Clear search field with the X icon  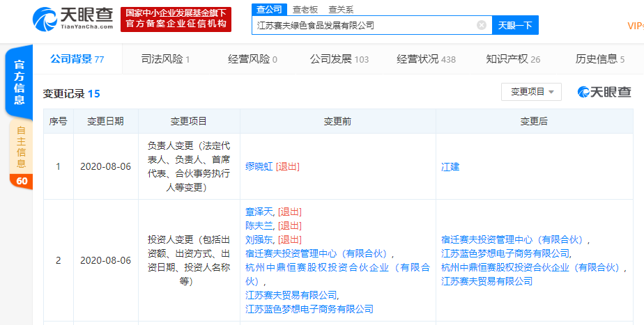coord(481,25)
